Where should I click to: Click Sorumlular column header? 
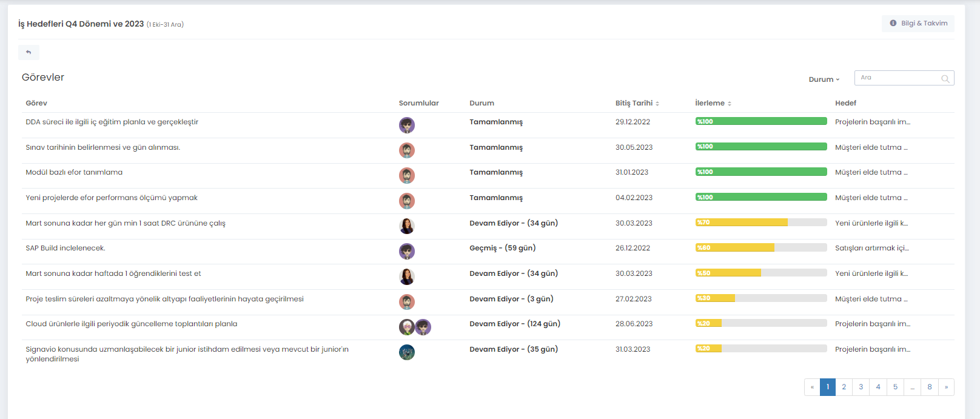tap(419, 103)
